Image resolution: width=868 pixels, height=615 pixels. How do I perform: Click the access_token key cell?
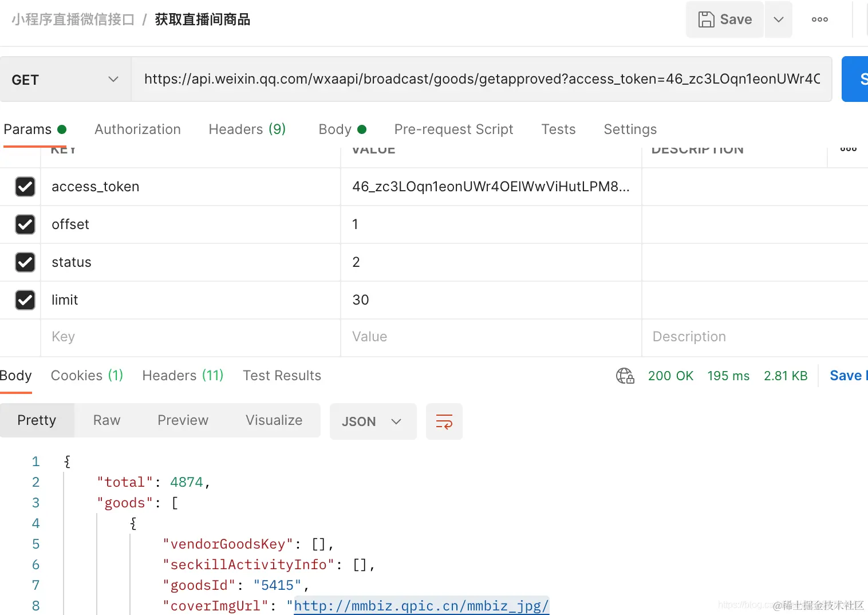tap(191, 187)
